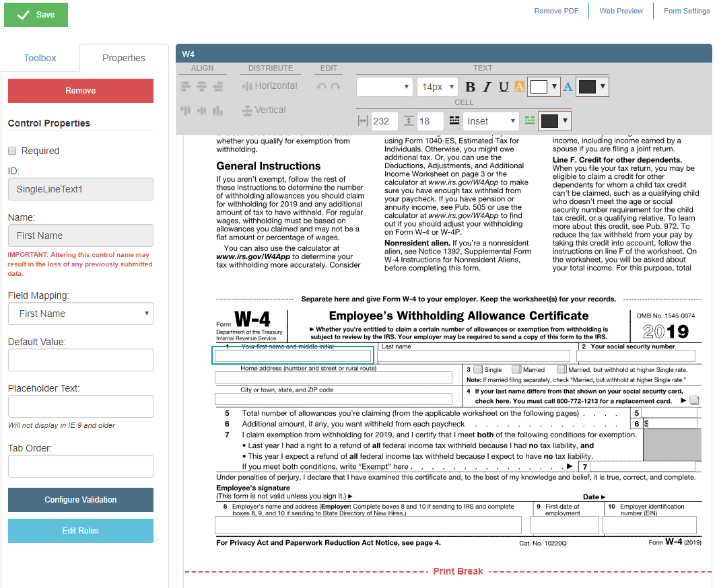Enable the Required checkbox
Image resolution: width=717 pixels, height=588 pixels.
tap(12, 151)
